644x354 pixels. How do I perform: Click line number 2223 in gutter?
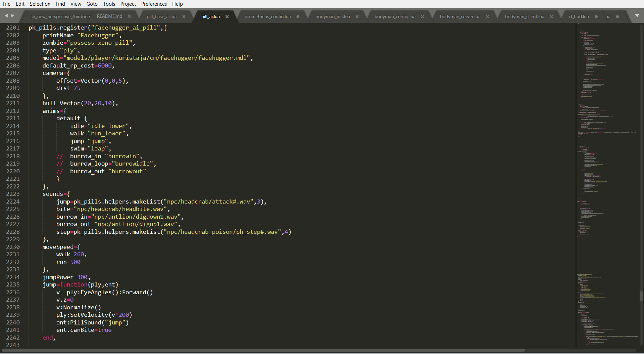tap(13, 194)
